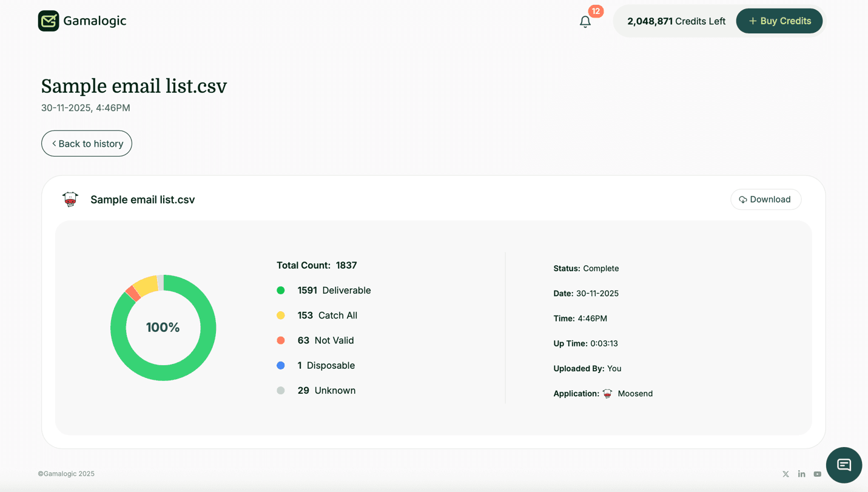Click the blue Disposable dot
The image size is (868, 492).
click(x=280, y=365)
